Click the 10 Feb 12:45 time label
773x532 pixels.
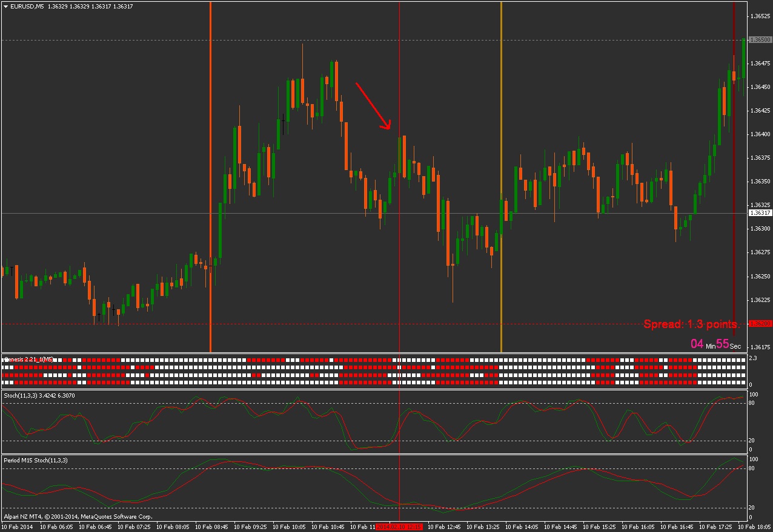(444, 527)
